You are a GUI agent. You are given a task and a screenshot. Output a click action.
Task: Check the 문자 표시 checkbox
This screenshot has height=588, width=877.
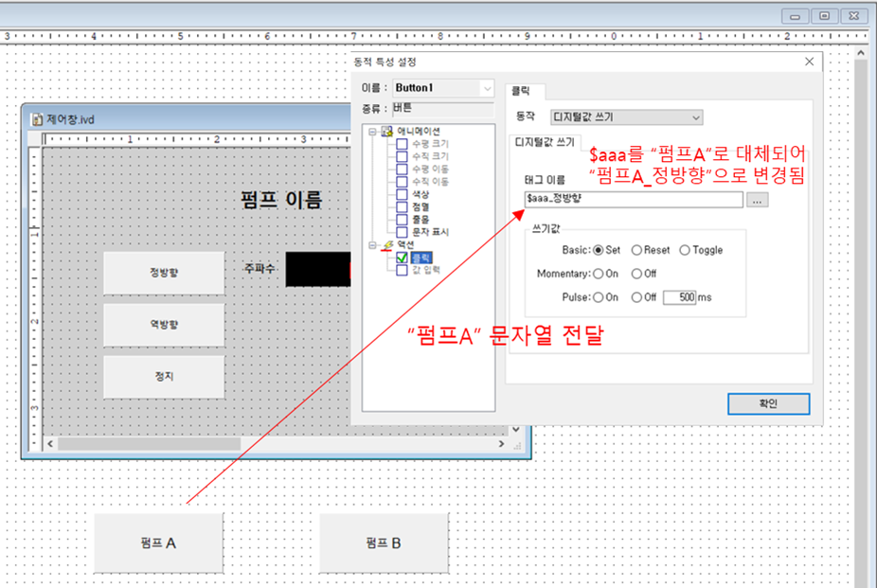coord(402,232)
